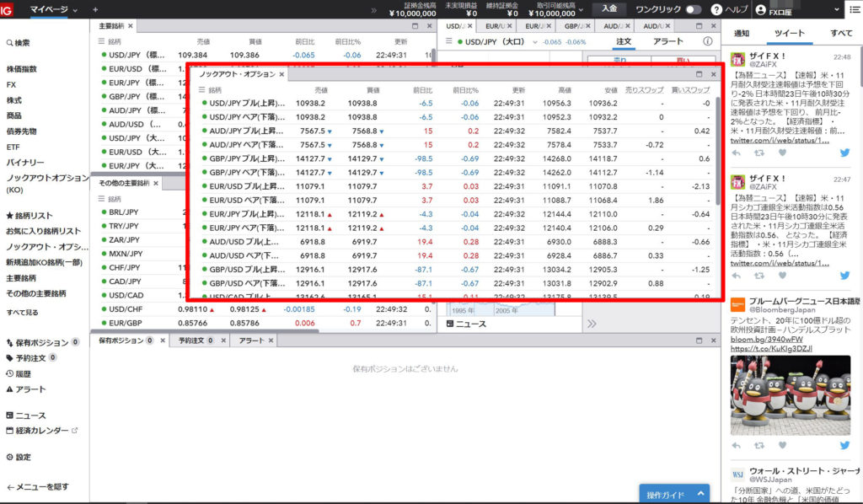Click the info icon next to アラート in order panel

[x=708, y=41]
